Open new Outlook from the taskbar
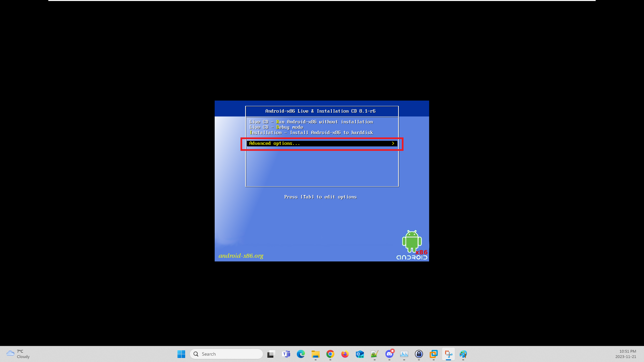 [360, 354]
